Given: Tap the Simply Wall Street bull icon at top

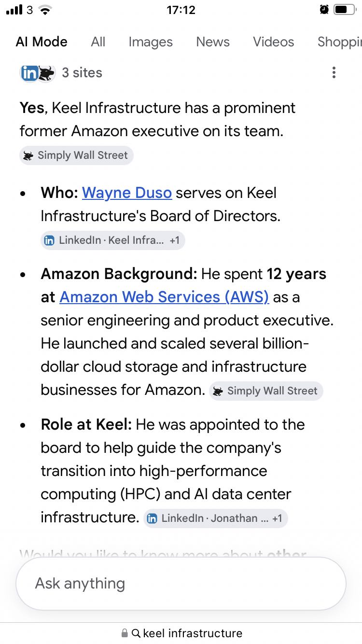Looking at the screenshot, I should coord(47,73).
